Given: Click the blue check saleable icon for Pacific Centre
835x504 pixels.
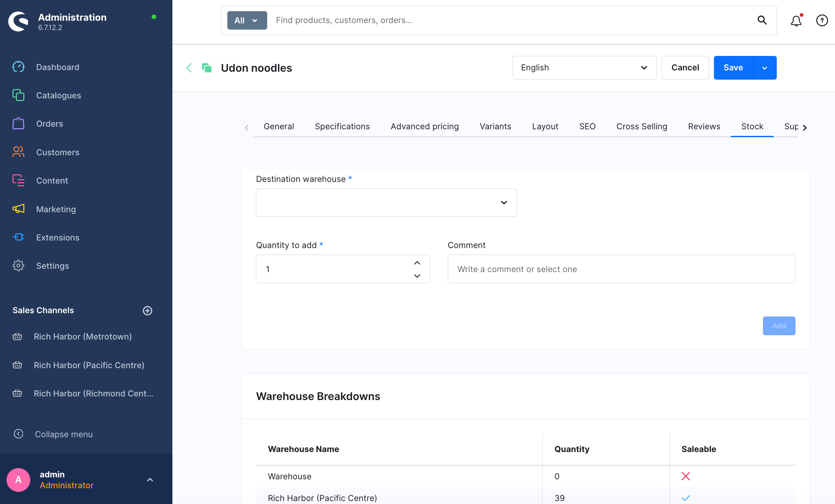Looking at the screenshot, I should [686, 498].
